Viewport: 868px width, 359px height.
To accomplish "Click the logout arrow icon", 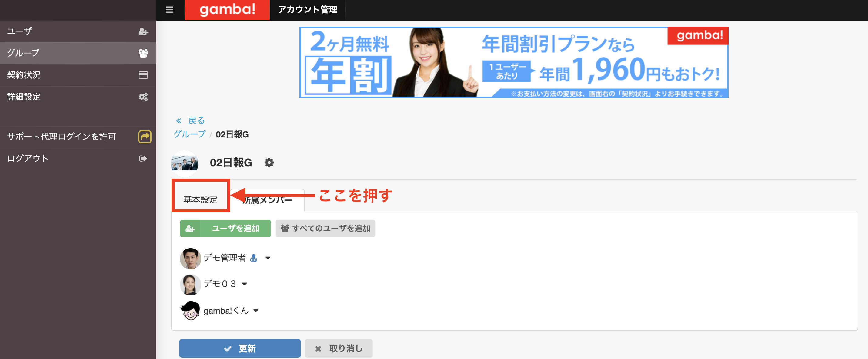I will point(143,159).
